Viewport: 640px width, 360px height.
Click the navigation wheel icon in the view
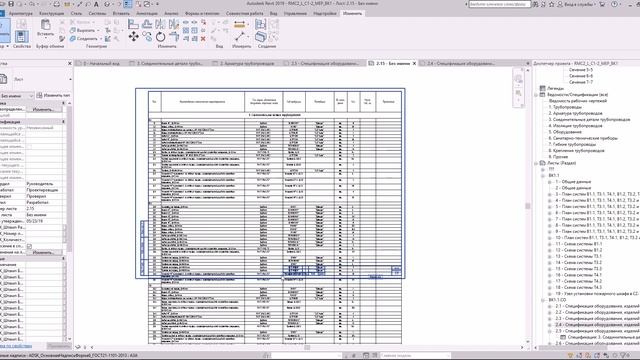click(518, 79)
